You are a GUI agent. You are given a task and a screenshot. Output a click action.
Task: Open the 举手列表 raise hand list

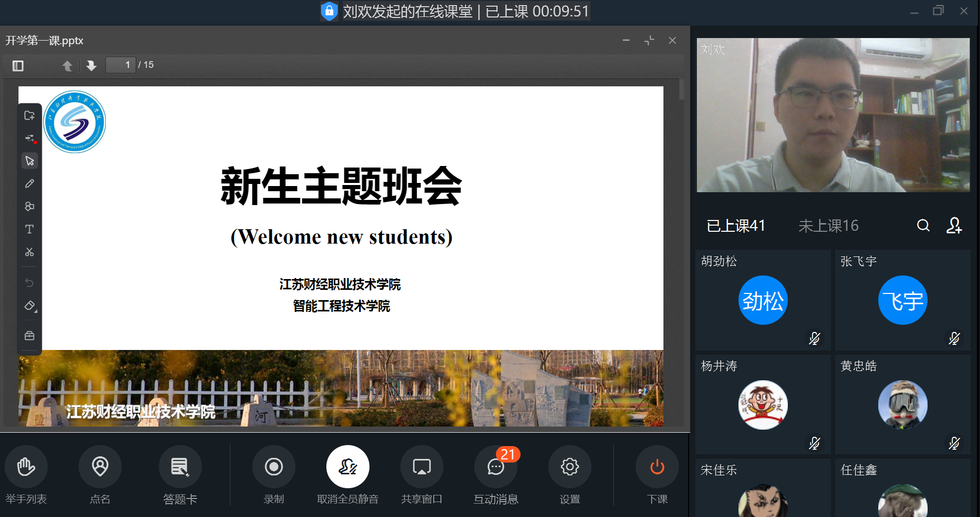[x=26, y=467]
